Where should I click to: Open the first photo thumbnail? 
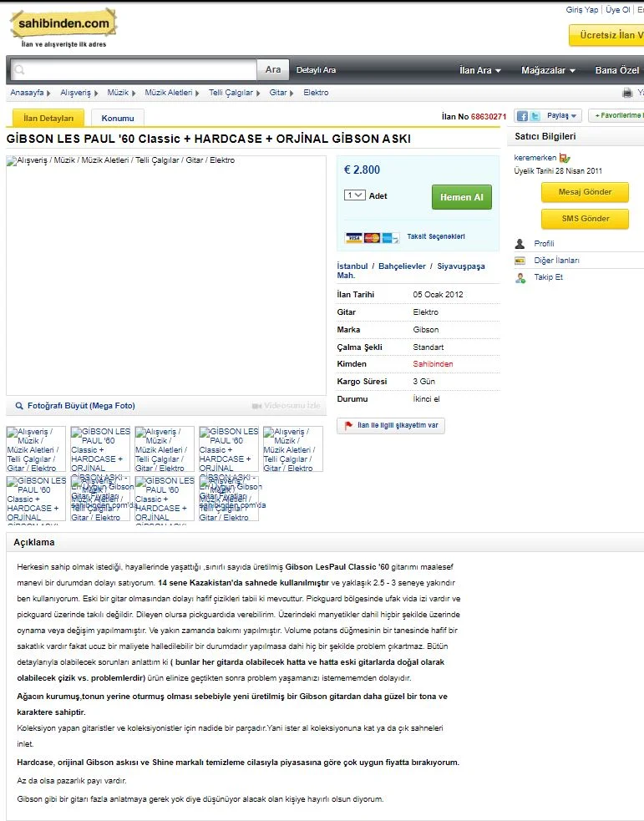36,449
